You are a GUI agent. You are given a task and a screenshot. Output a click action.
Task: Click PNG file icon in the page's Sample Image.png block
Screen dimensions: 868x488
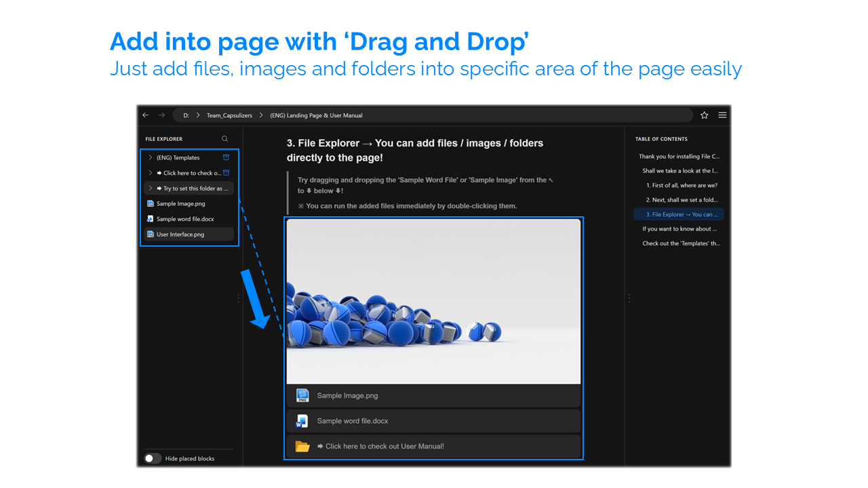pyautogui.click(x=302, y=396)
